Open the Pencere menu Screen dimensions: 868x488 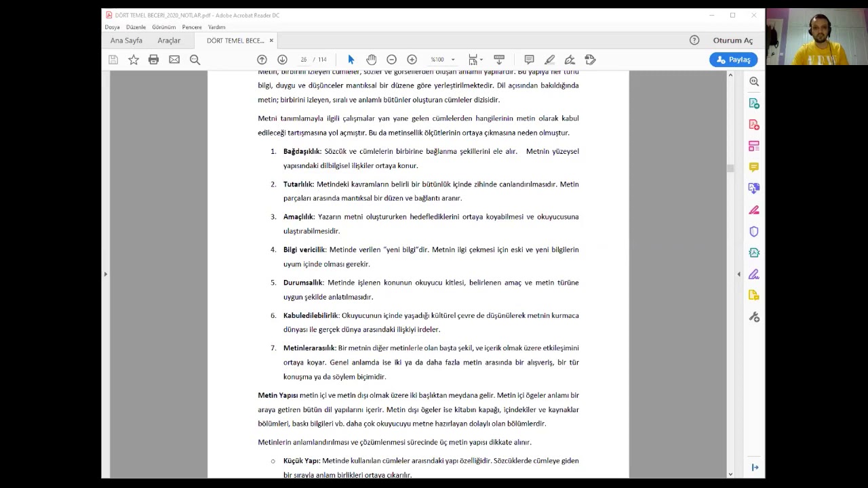(192, 27)
